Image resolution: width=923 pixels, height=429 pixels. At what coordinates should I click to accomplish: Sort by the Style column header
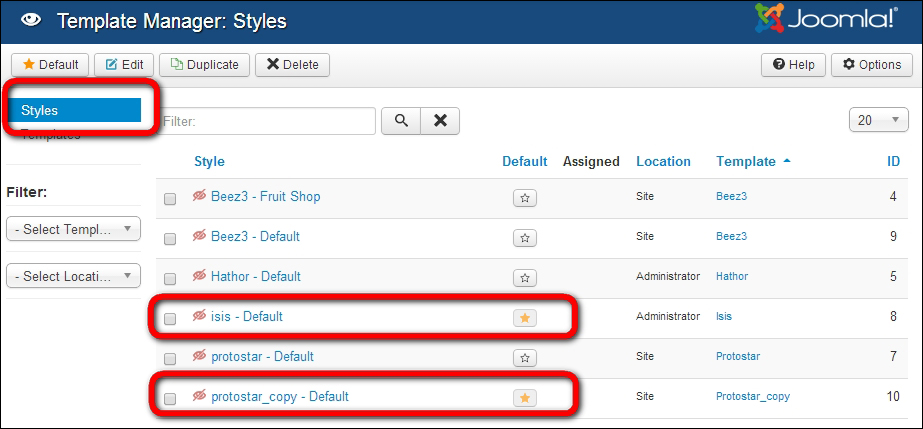pos(209,161)
